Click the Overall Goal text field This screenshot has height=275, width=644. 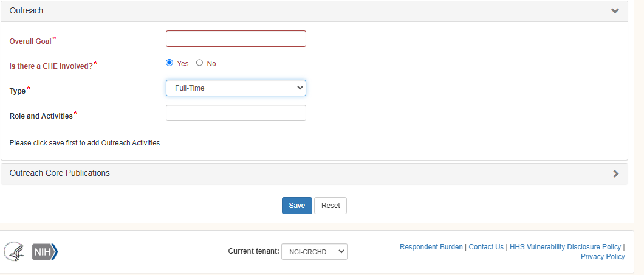tap(236, 39)
